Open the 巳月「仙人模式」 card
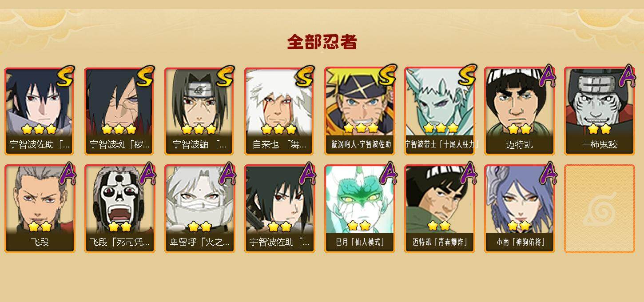The height and width of the screenshot is (302, 644). (360, 209)
